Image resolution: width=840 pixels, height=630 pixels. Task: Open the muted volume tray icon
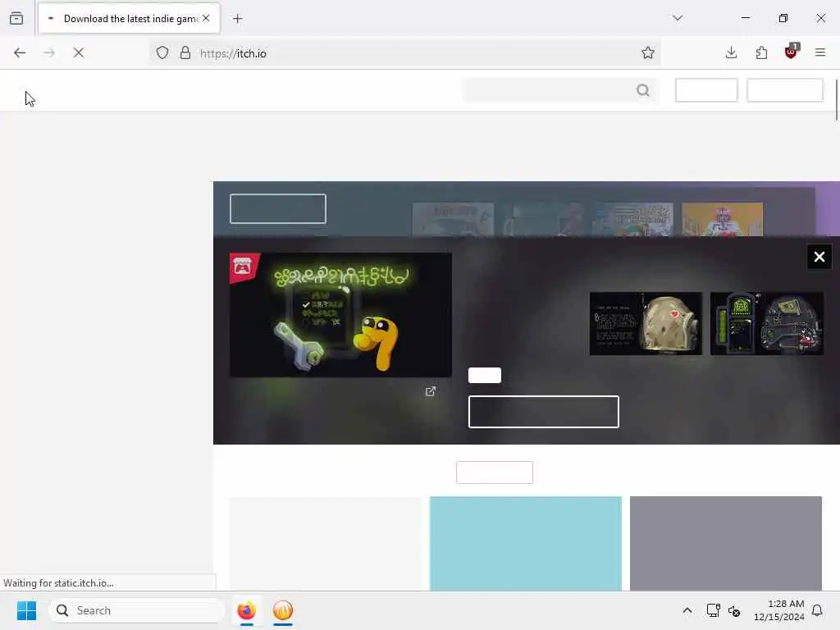tap(734, 610)
